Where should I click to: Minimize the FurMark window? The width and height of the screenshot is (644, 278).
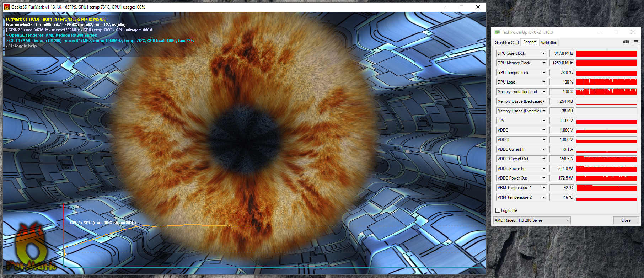446,7
